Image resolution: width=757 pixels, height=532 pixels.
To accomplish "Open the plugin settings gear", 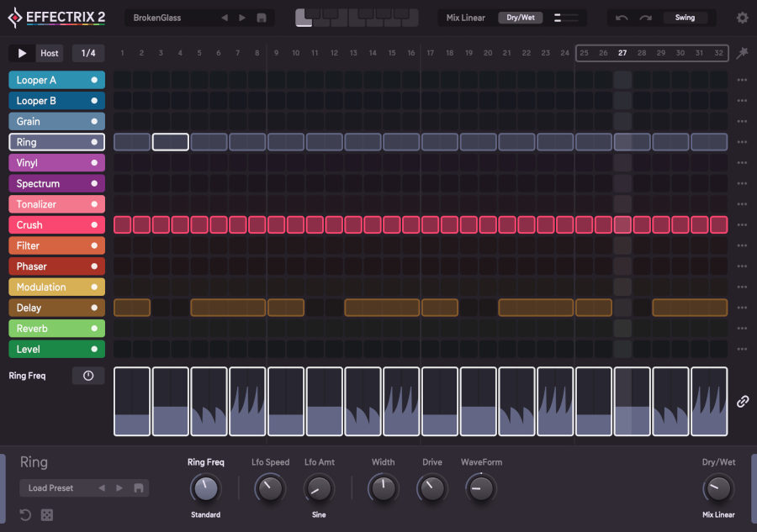I will click(x=742, y=17).
